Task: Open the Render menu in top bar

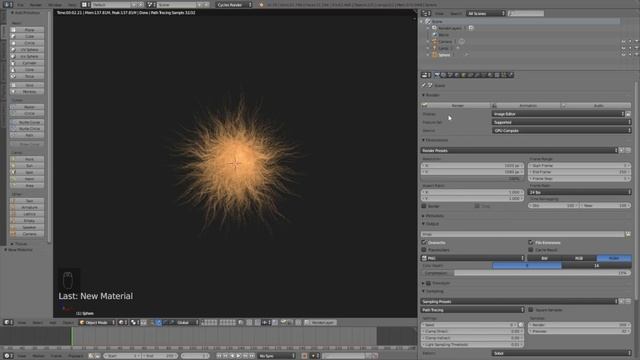Action: 36,4
